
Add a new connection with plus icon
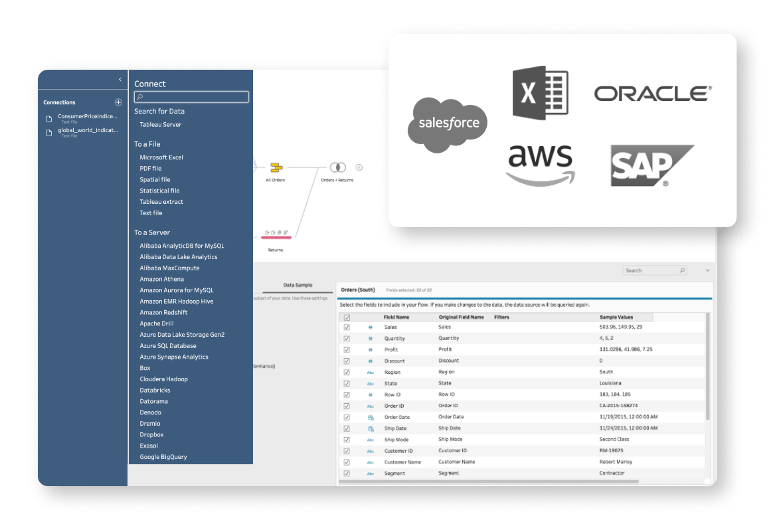(118, 102)
